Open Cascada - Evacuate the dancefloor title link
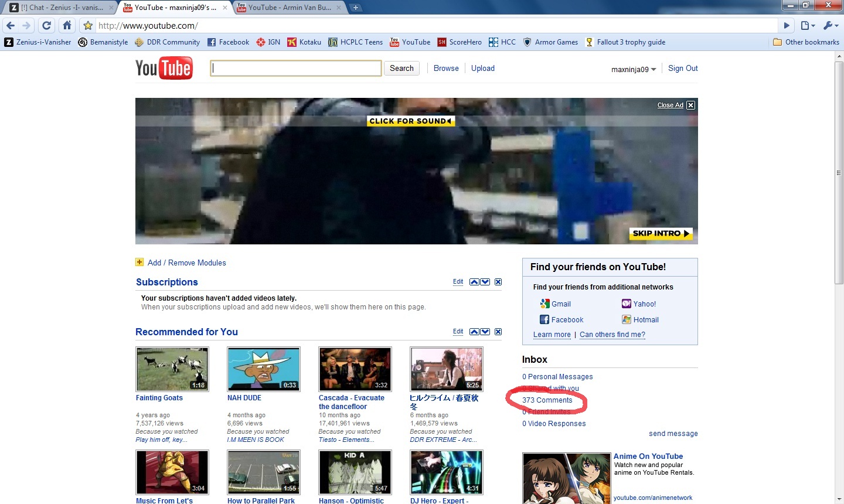 [352, 402]
